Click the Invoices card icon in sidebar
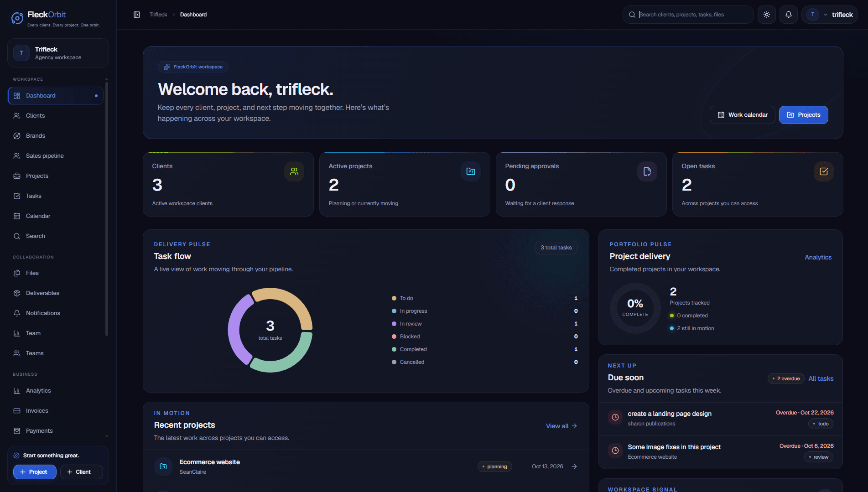The width and height of the screenshot is (868, 492). pos(17,411)
